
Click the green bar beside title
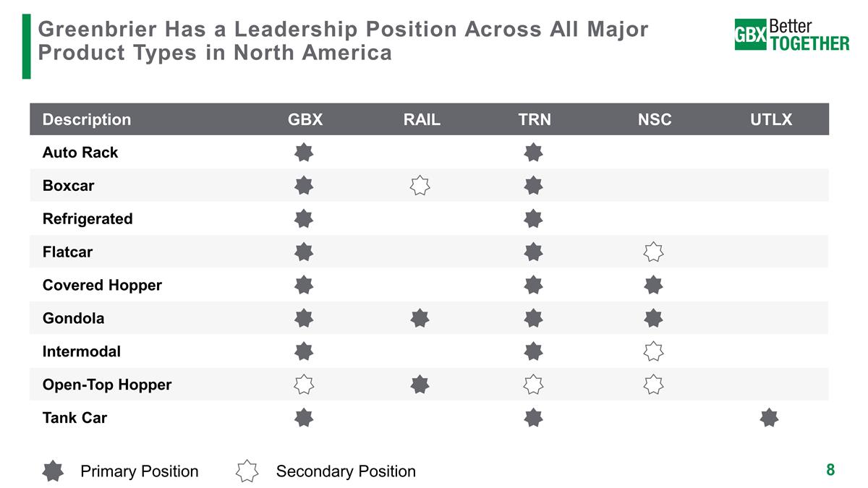[x=27, y=46]
